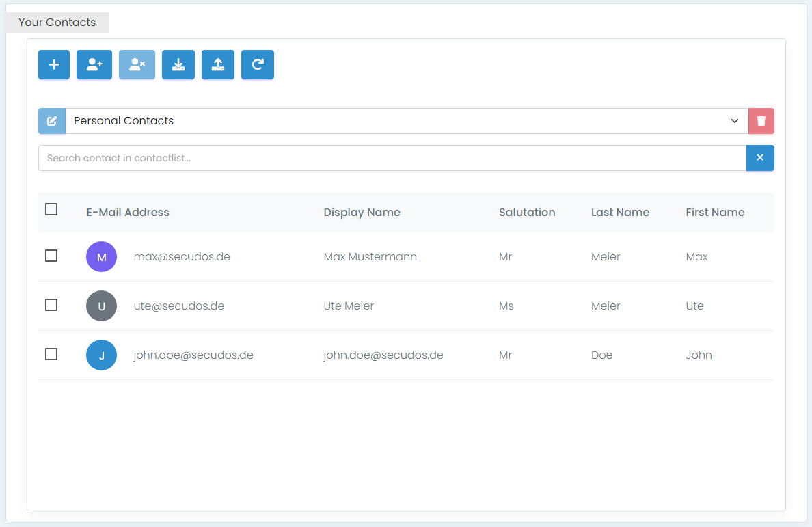
Task: Click the purple M avatar for Max
Action: (102, 257)
